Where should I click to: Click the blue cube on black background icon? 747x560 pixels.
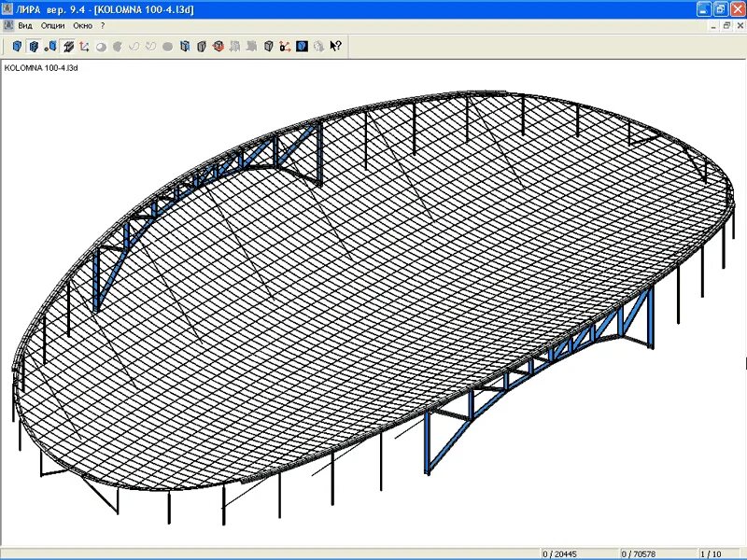[x=302, y=46]
